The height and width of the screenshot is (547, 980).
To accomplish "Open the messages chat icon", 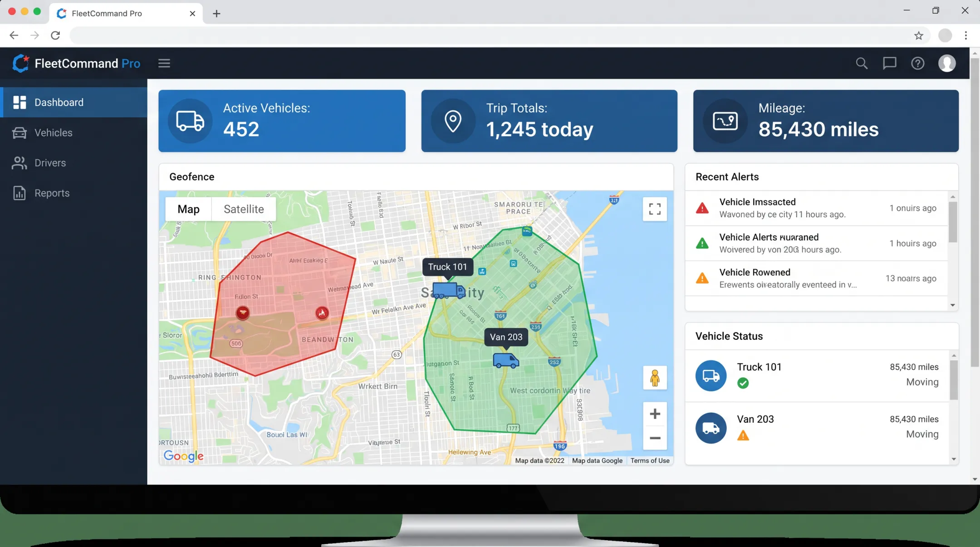I will tap(889, 63).
